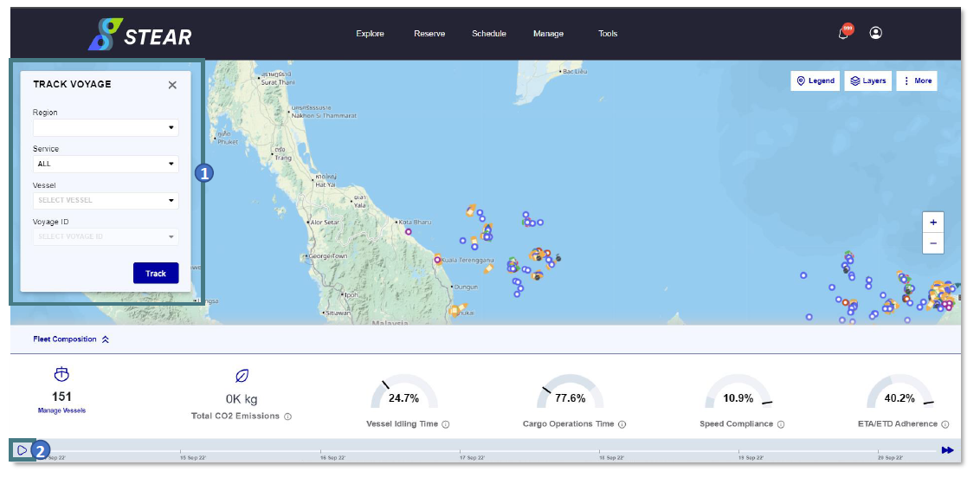
Task: Toggle the map Layers panel
Action: pos(867,81)
